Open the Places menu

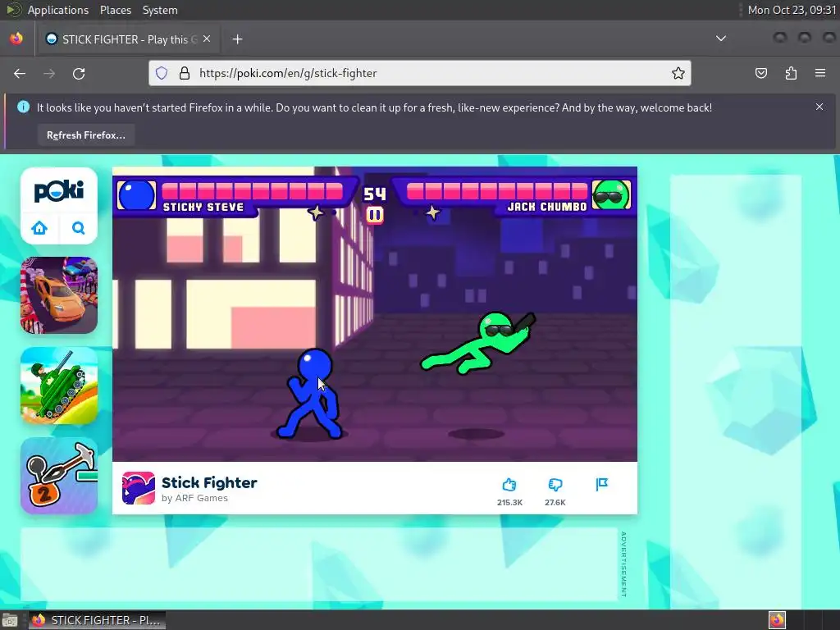point(116,10)
